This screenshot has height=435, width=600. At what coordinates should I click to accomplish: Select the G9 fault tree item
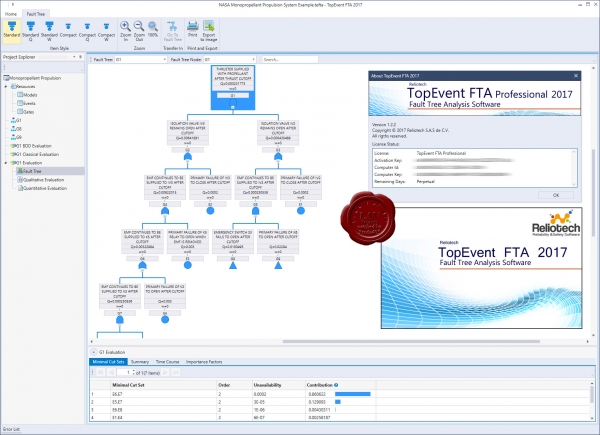[x=16, y=137]
